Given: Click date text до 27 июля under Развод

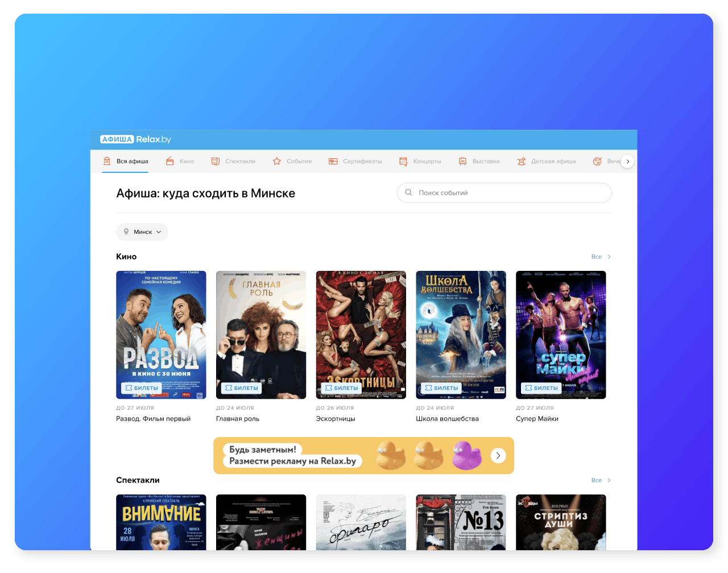Looking at the screenshot, I should 135,408.
